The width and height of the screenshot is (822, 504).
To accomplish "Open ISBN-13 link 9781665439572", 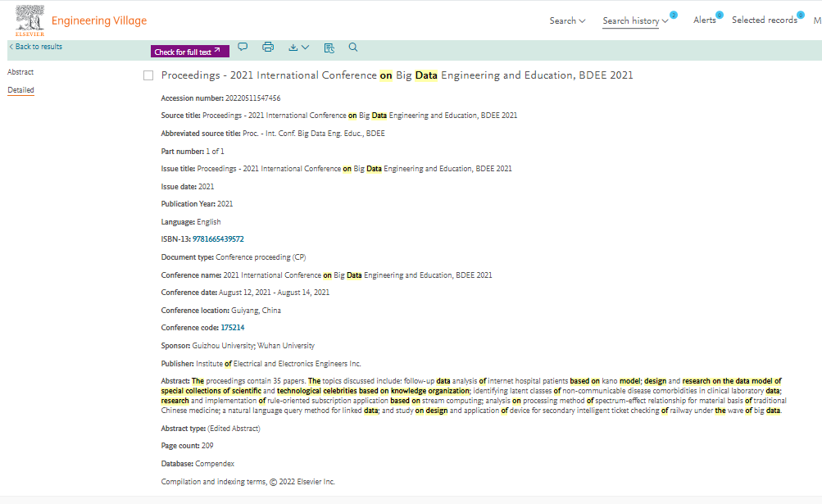I will point(218,239).
